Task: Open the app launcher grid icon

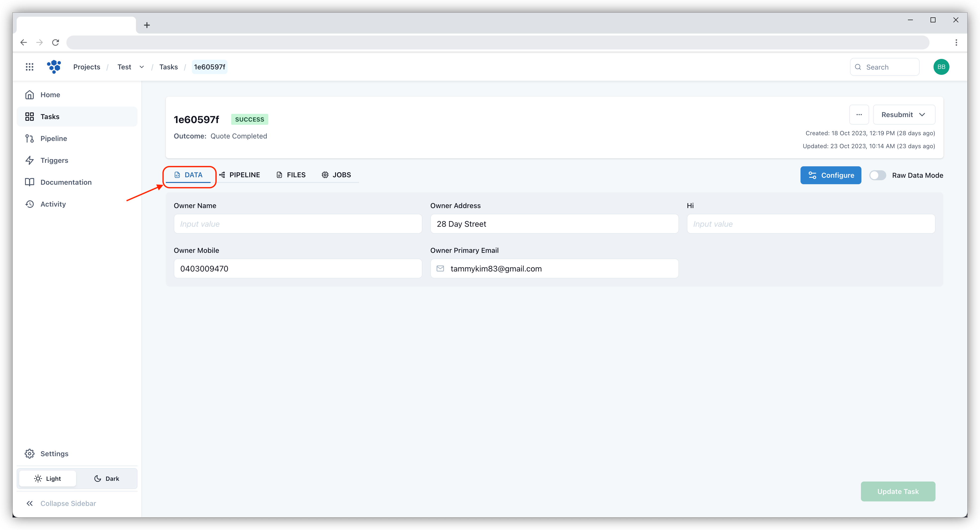Action: (30, 67)
